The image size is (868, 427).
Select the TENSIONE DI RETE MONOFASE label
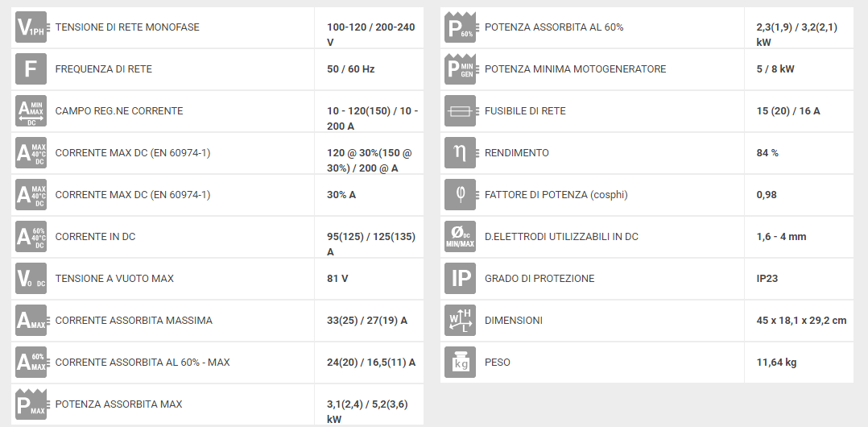point(127,27)
